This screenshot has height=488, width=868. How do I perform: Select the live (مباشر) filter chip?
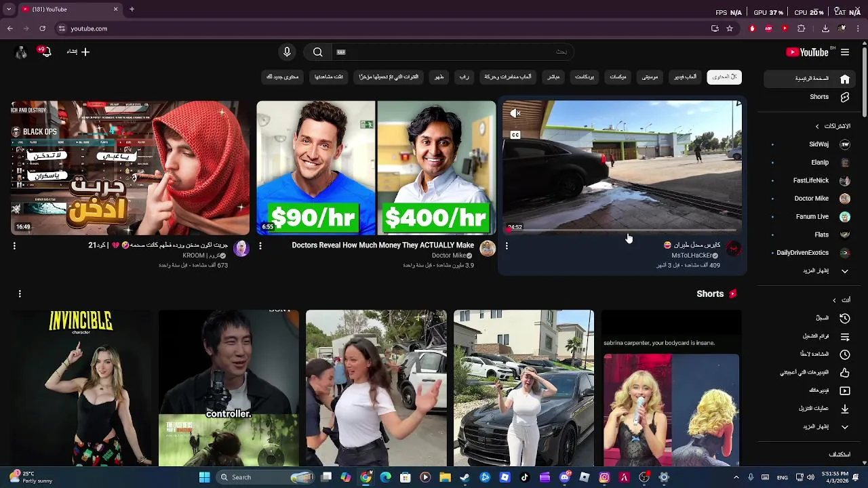(554, 77)
